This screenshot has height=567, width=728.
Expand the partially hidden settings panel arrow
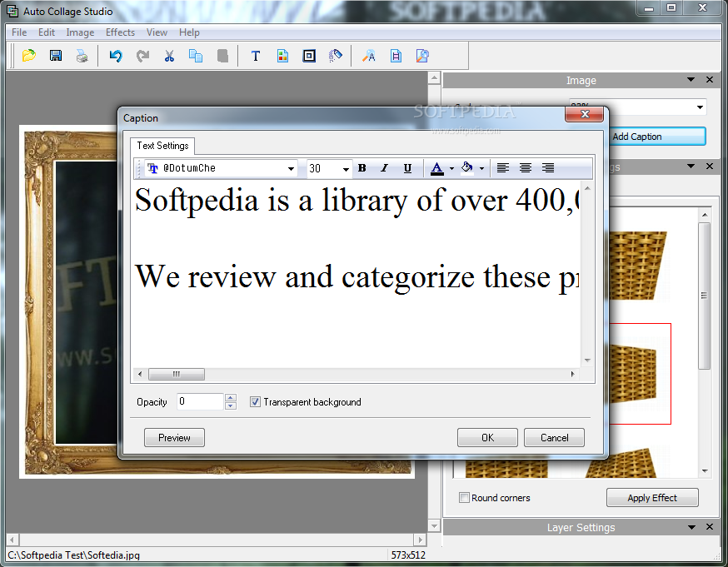(691, 167)
